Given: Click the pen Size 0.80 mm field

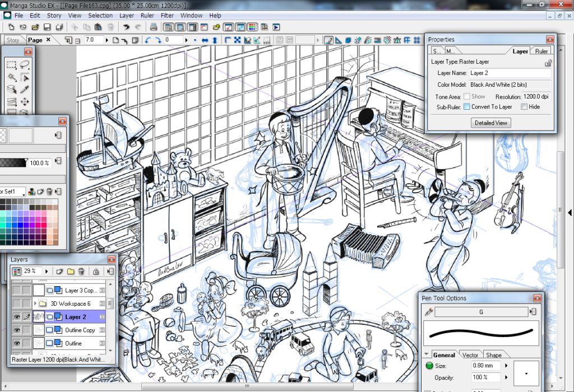Looking at the screenshot, I should tap(486, 365).
